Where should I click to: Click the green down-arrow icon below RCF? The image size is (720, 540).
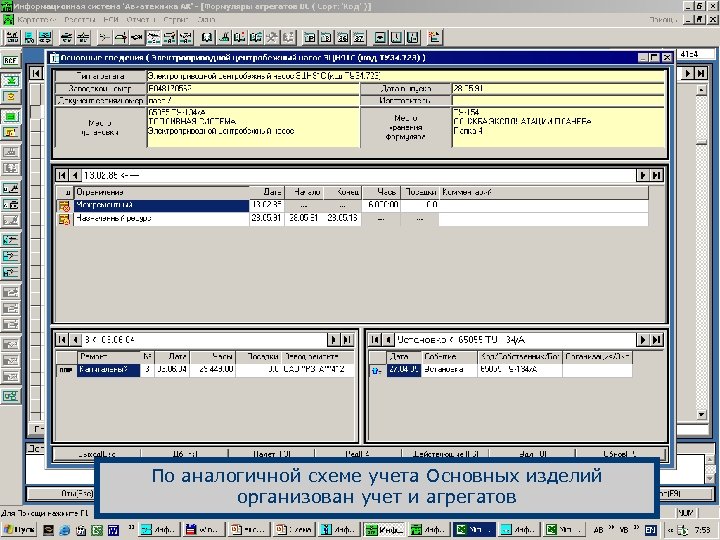pyautogui.click(x=11, y=80)
